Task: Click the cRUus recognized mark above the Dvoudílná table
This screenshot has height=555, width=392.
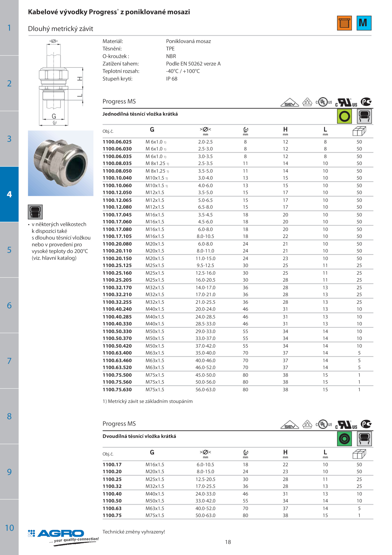Action: coord(346,425)
